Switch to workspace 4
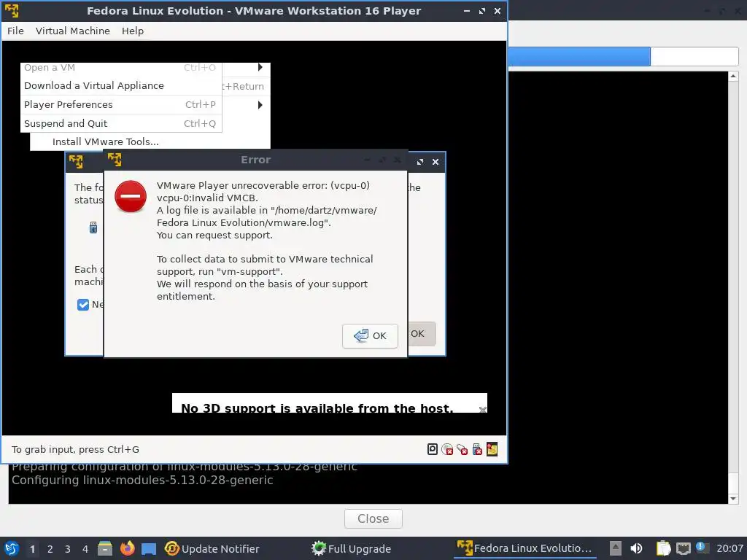Screen dimensions: 747x560 coord(85,549)
